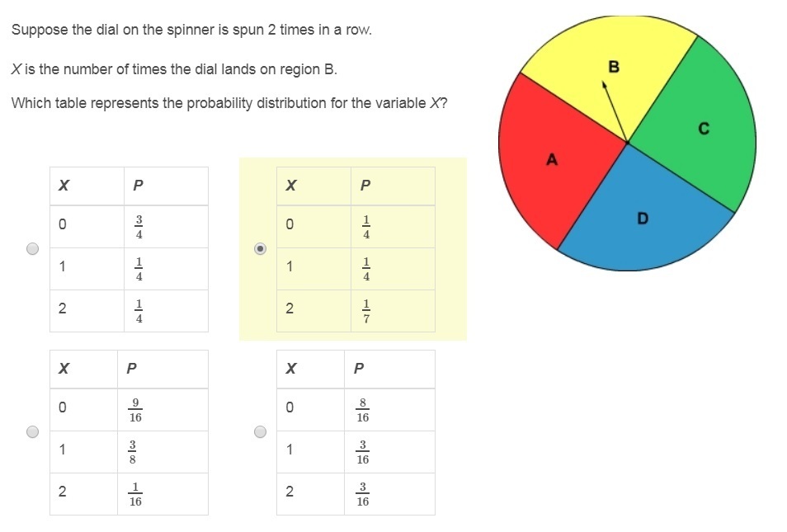Click the 'Which table represents' question text
787x532 pixels.
pyautogui.click(x=229, y=104)
